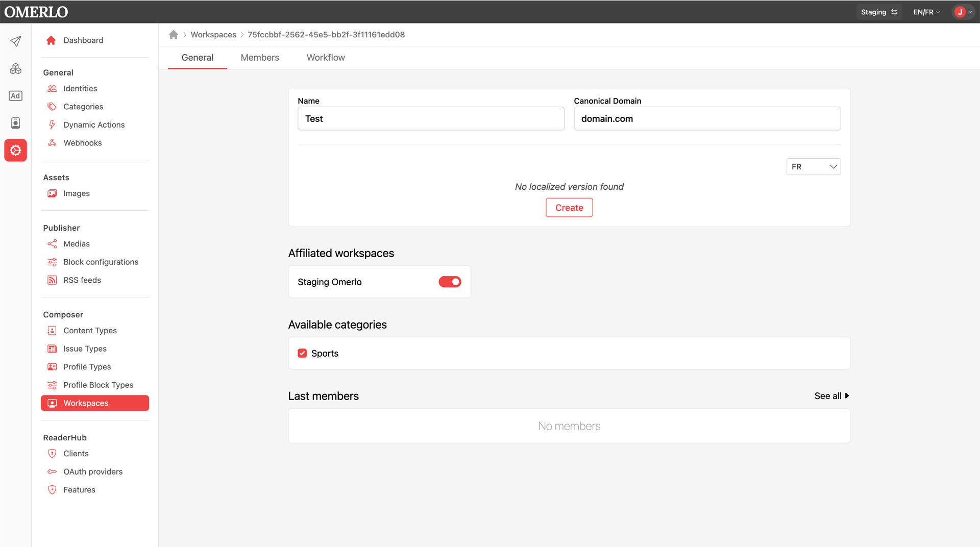
Task: Open Webhooks link in sidebar
Action: (x=95, y=143)
